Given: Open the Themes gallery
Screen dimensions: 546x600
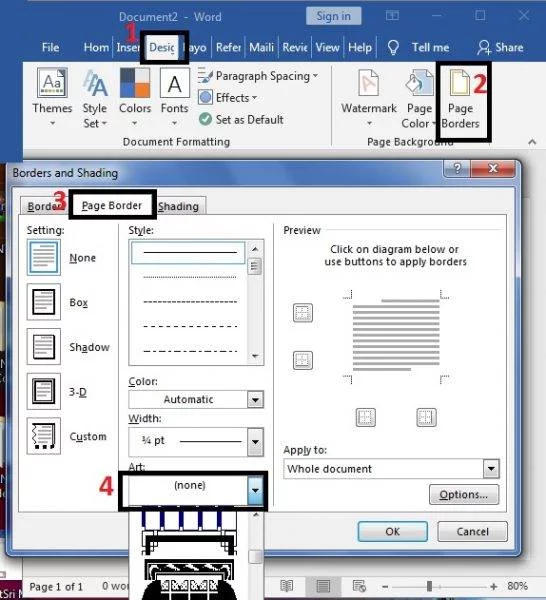Looking at the screenshot, I should pos(52,98).
